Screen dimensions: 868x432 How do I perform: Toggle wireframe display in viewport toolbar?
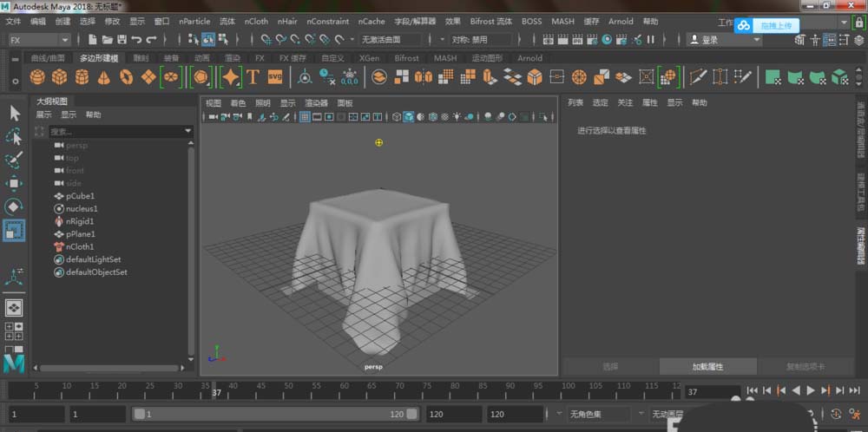(x=396, y=117)
